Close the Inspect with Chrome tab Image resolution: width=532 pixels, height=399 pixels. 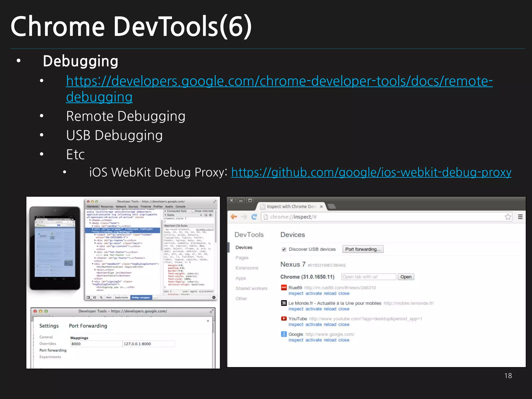coord(321,207)
